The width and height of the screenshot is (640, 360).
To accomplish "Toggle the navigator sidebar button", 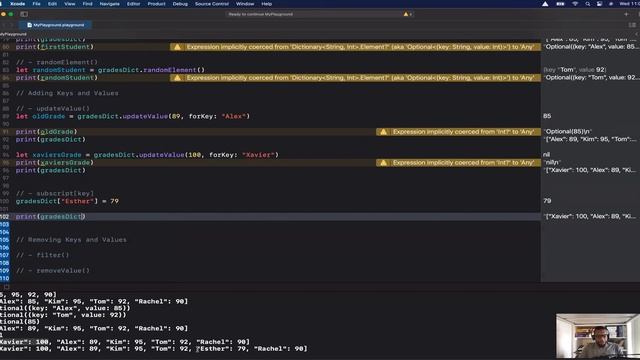I will pyautogui.click(x=24, y=14).
